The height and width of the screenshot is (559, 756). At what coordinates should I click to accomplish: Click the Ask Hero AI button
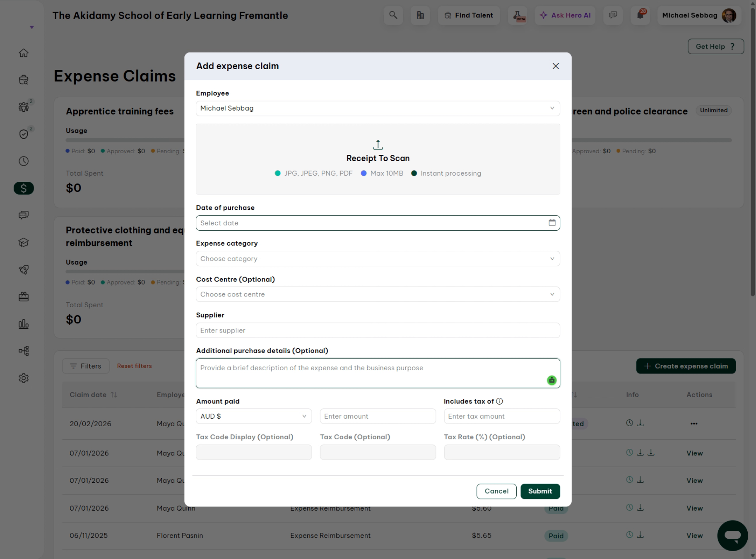click(565, 15)
